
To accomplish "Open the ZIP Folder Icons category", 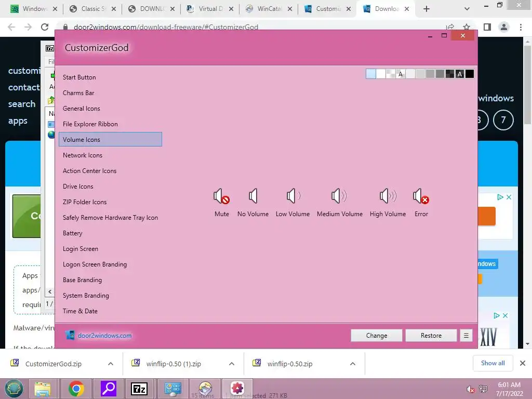I will click(110, 202).
